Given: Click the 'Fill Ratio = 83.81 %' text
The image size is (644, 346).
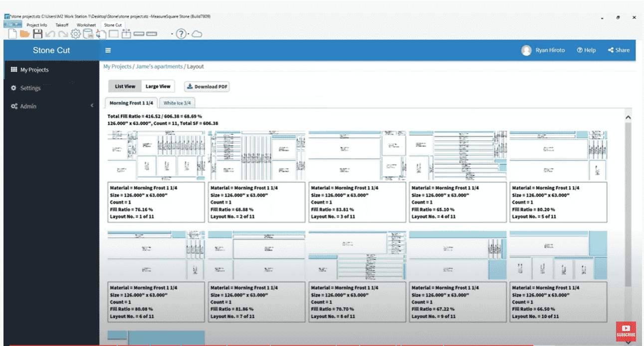Looking at the screenshot, I should [332, 210].
